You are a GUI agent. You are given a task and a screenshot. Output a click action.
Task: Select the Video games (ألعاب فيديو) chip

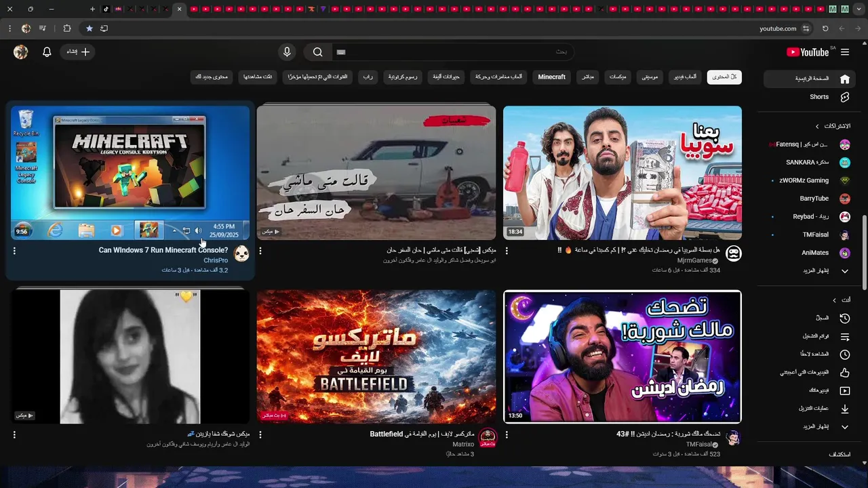[x=685, y=77]
